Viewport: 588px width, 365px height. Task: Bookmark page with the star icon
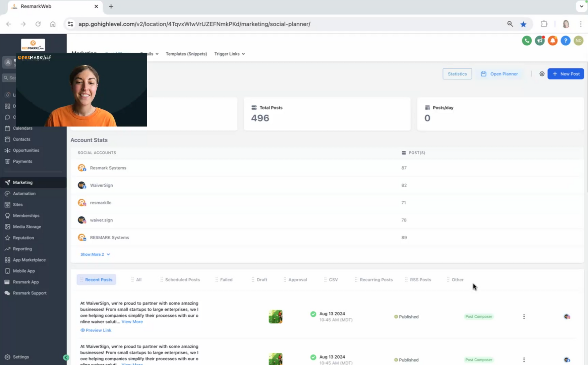coord(523,24)
